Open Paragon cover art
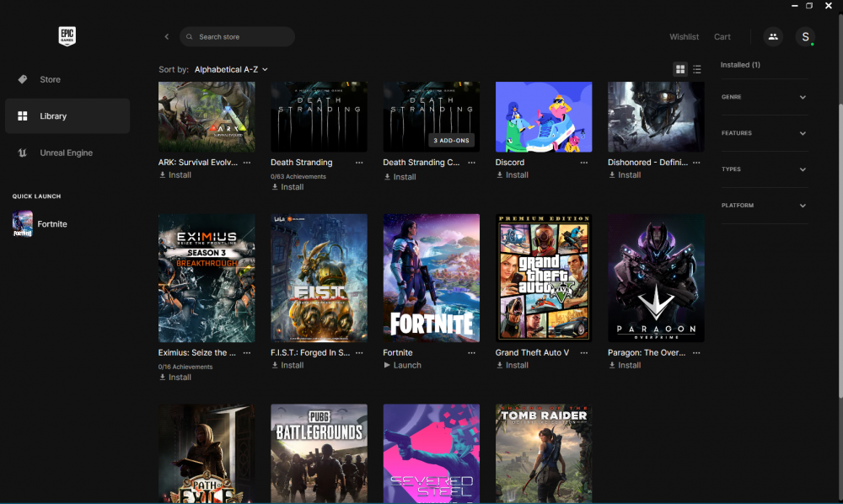843x504 pixels. pos(656,278)
